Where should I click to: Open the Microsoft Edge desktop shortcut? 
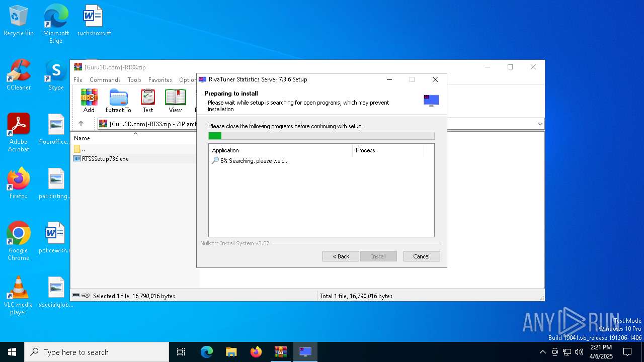[56, 24]
